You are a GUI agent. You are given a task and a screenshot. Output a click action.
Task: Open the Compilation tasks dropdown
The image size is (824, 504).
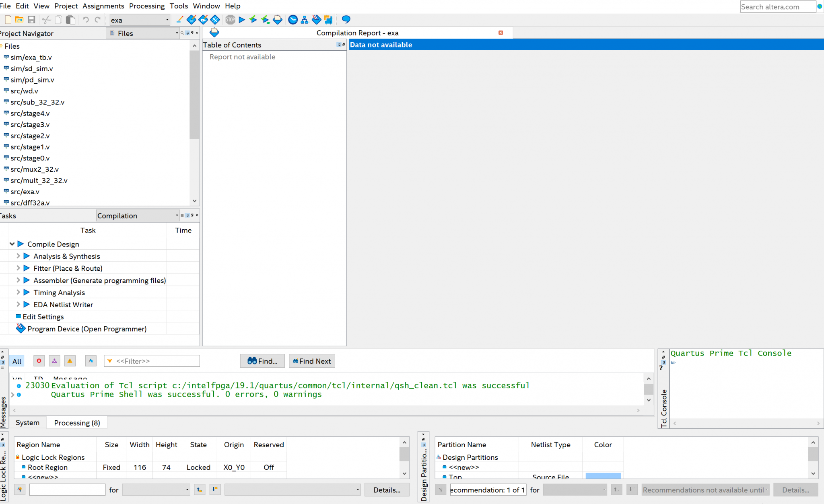138,216
